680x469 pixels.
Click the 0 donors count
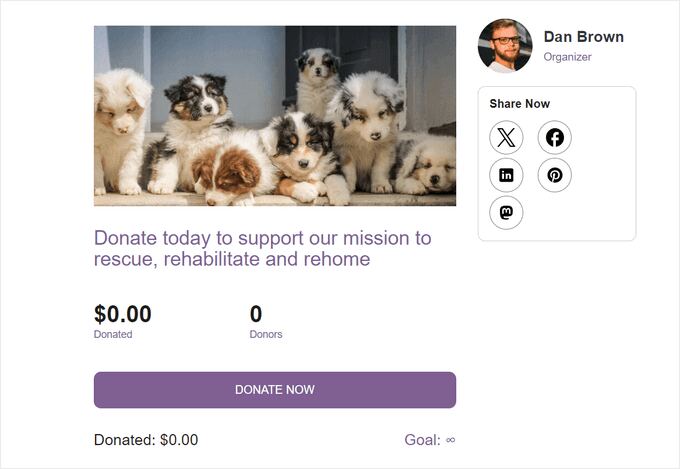pos(256,315)
